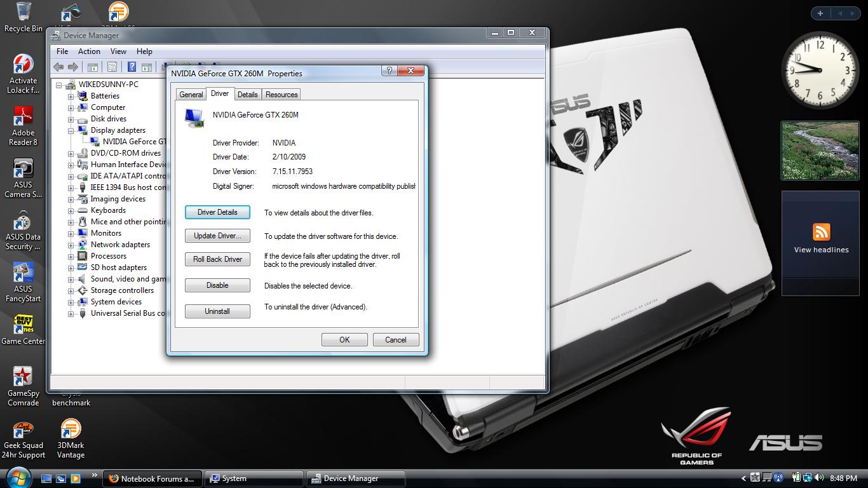Open the File menu

click(62, 51)
